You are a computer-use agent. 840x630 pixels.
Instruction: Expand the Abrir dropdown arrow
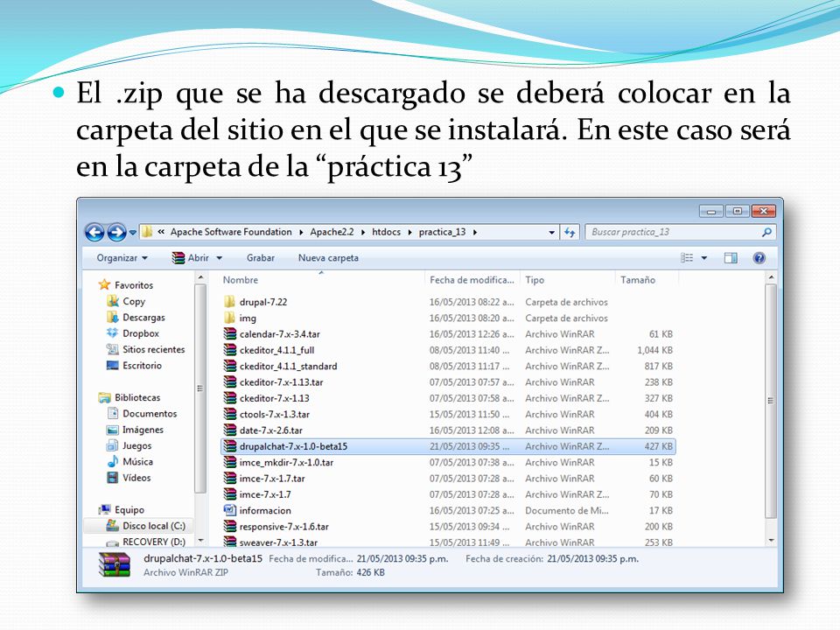click(x=219, y=258)
